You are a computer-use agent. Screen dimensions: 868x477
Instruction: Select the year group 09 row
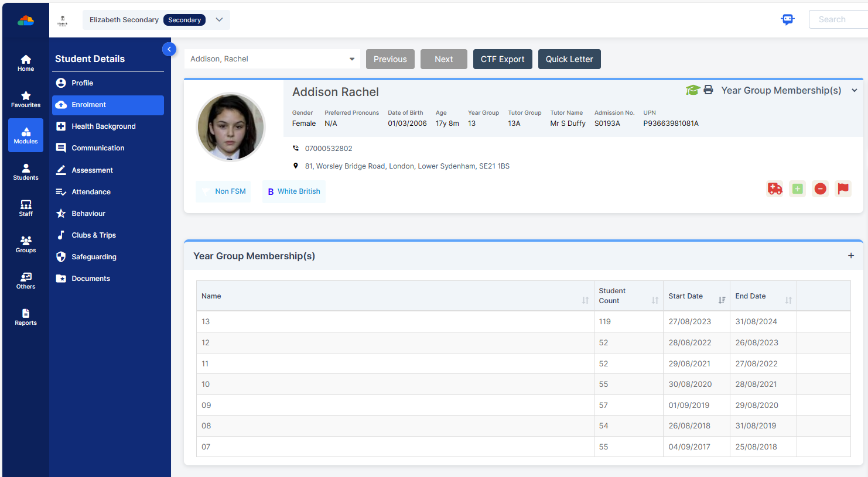524,405
